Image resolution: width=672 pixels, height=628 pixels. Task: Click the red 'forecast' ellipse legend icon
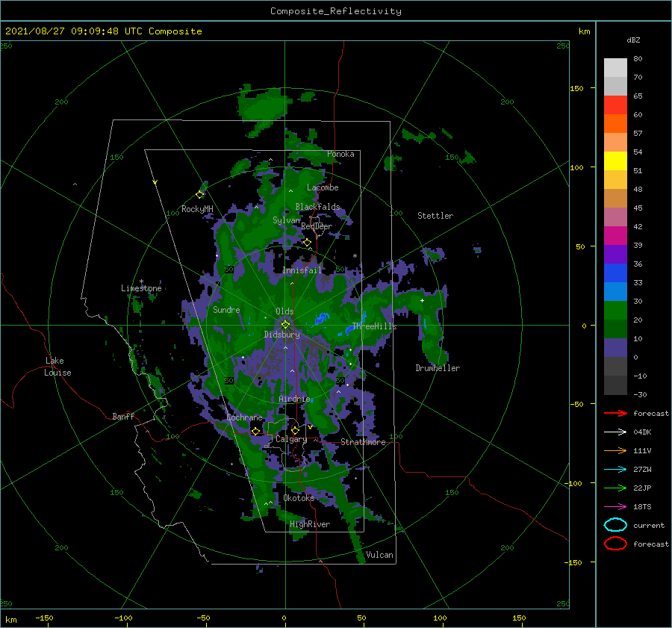click(615, 544)
